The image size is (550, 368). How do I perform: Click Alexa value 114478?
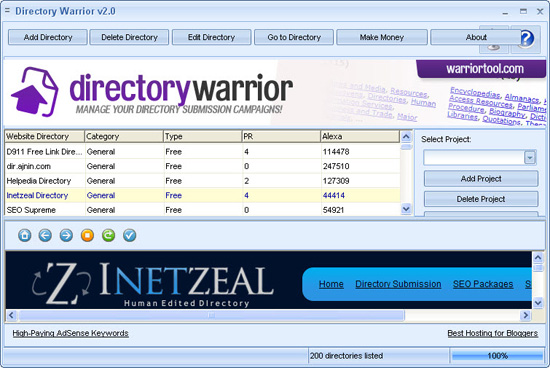(x=336, y=152)
